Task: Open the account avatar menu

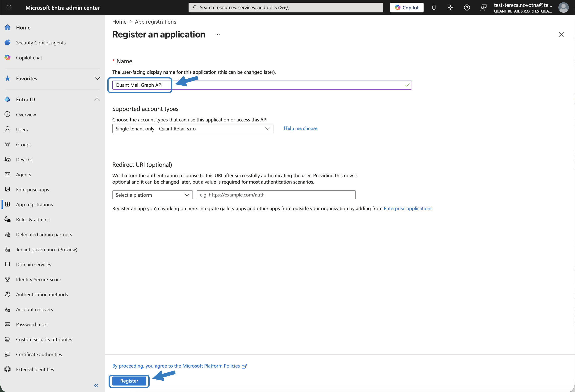Action: pyautogui.click(x=563, y=7)
